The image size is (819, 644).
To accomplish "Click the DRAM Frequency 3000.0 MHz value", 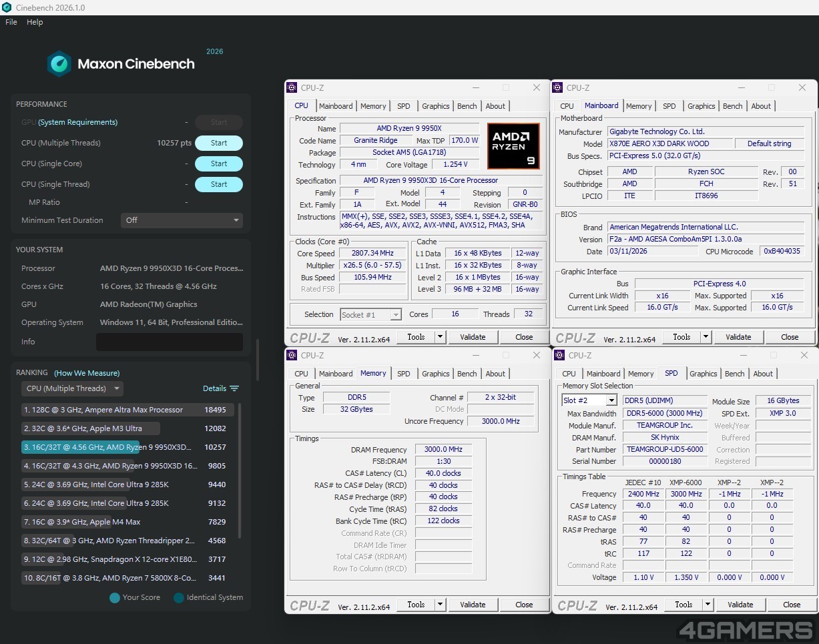I will click(x=443, y=450).
